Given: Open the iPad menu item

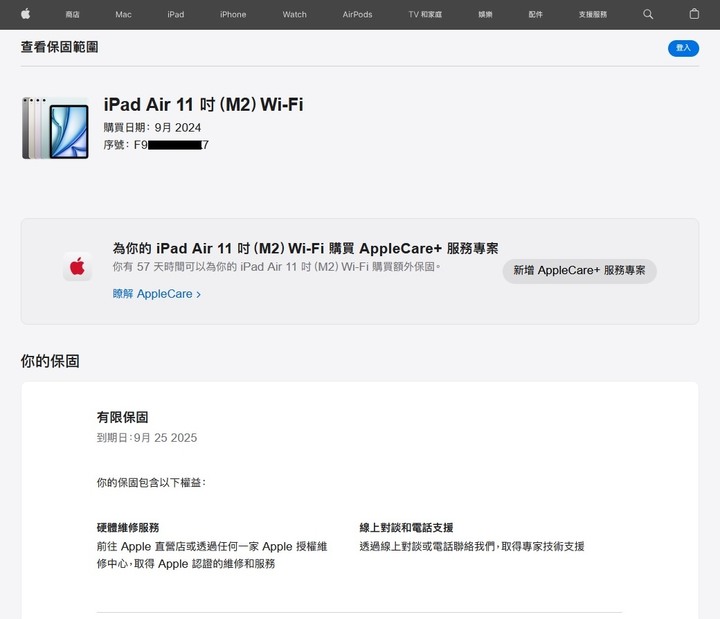Looking at the screenshot, I should pos(175,15).
